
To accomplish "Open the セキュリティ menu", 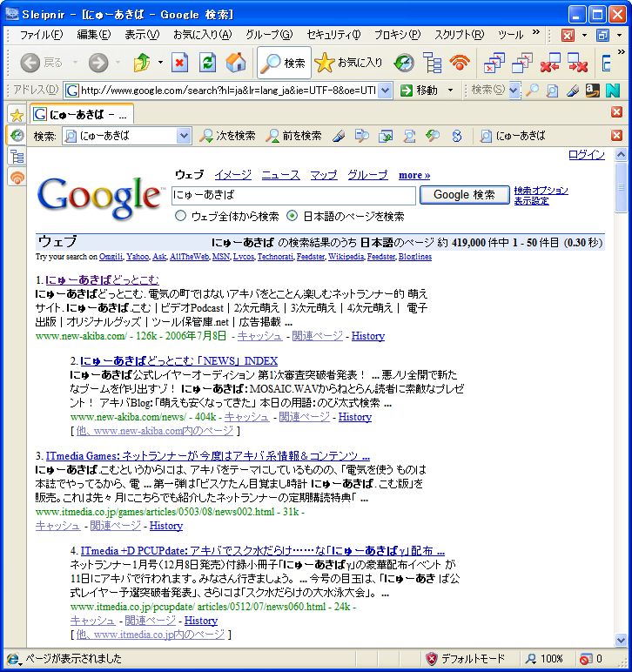I will tap(333, 34).
